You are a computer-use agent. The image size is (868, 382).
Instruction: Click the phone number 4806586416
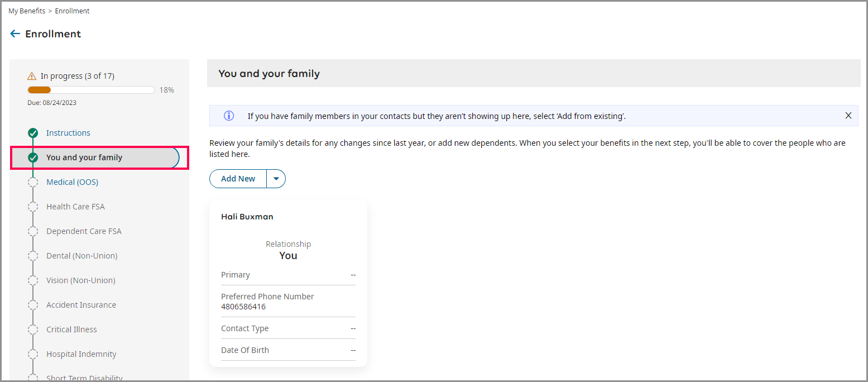pyautogui.click(x=243, y=307)
